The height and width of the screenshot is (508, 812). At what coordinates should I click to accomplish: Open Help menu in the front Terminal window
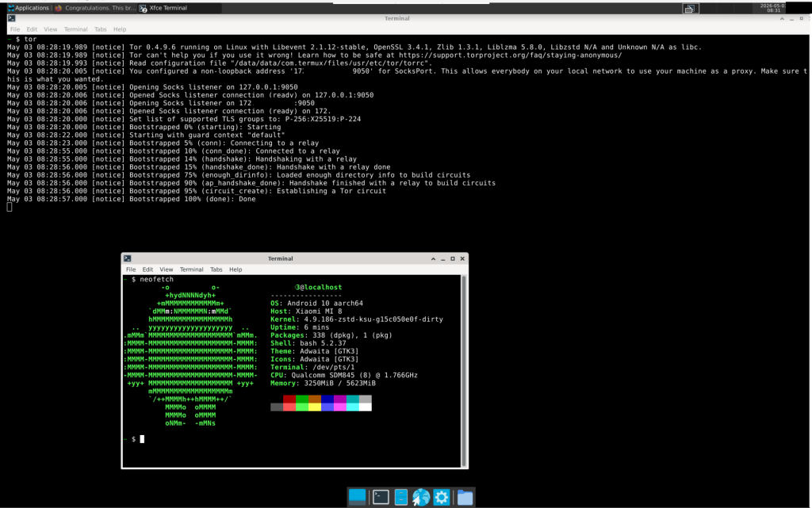(x=236, y=269)
